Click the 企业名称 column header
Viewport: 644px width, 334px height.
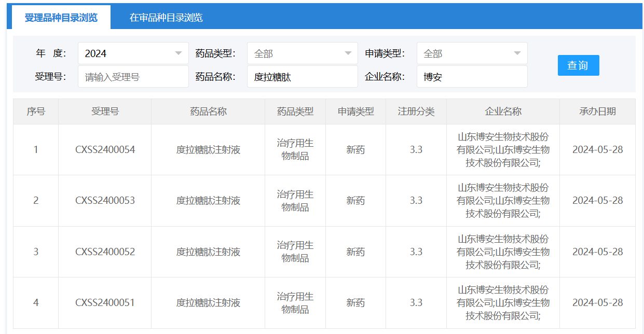(503, 112)
